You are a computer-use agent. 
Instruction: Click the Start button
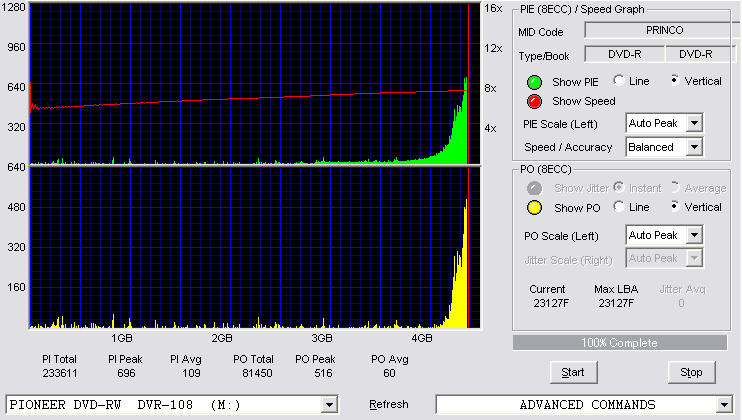(x=573, y=373)
